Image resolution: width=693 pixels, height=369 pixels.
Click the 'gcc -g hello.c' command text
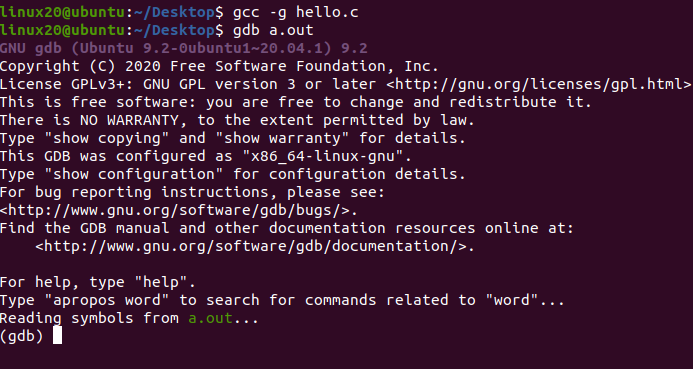(295, 12)
